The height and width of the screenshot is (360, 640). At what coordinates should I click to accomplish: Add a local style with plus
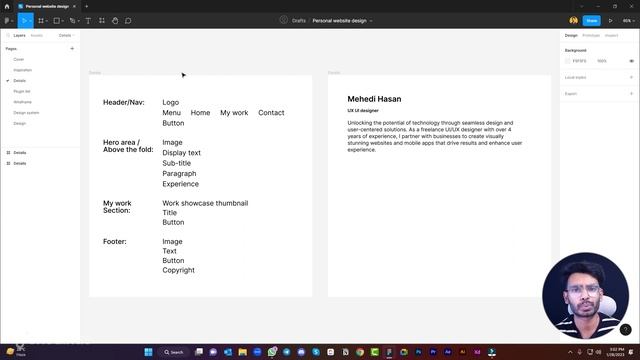(x=631, y=77)
